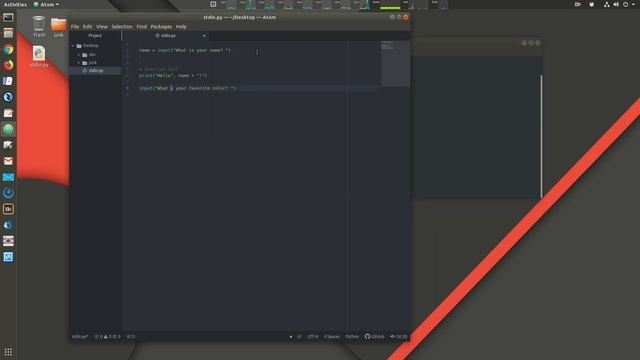Open the Atom application menu dropdown

46,4
